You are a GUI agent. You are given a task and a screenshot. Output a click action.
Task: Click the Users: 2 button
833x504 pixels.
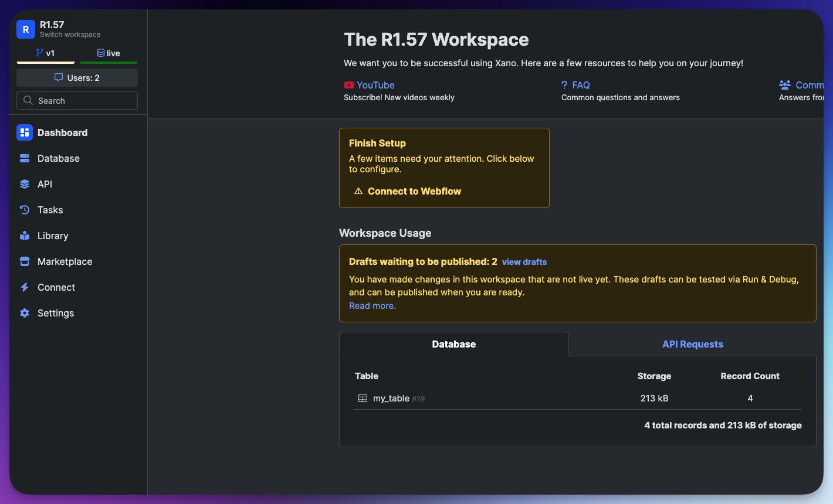tap(77, 77)
